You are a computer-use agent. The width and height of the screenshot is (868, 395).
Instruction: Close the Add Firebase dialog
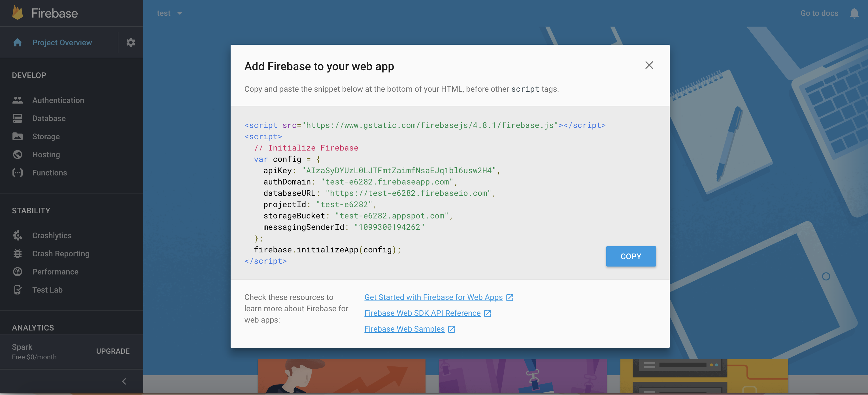(x=649, y=65)
